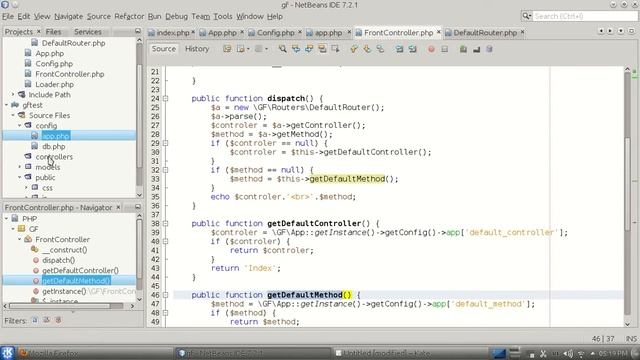Toggle the second Navigator filter icon
Image resolution: width=640 pixels, height=360 pixels.
pyautogui.click(x=47, y=320)
